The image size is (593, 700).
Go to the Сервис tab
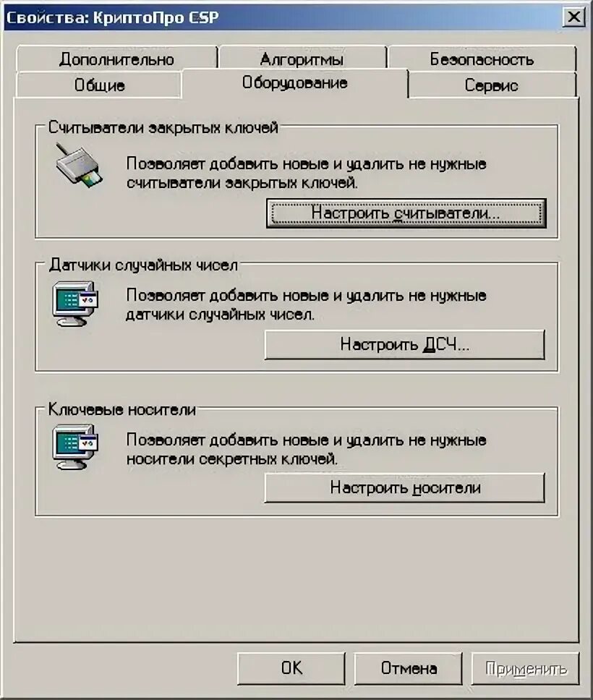point(492,85)
